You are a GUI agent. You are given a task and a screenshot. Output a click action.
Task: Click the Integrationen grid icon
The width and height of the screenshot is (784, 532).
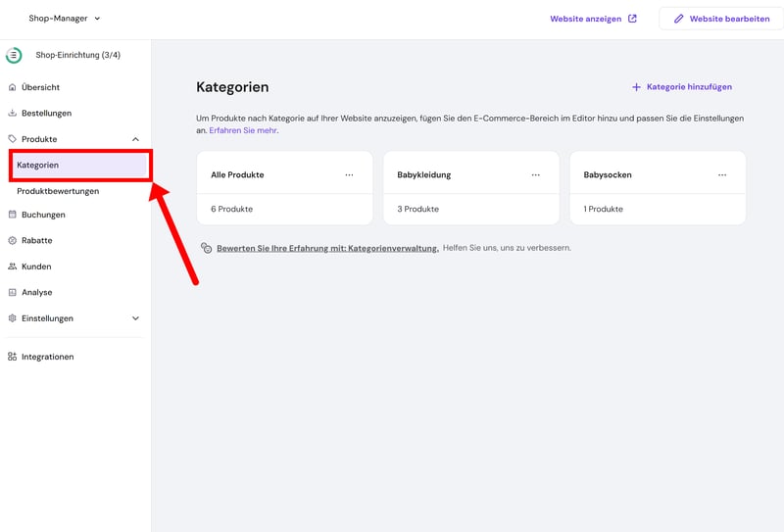point(12,357)
